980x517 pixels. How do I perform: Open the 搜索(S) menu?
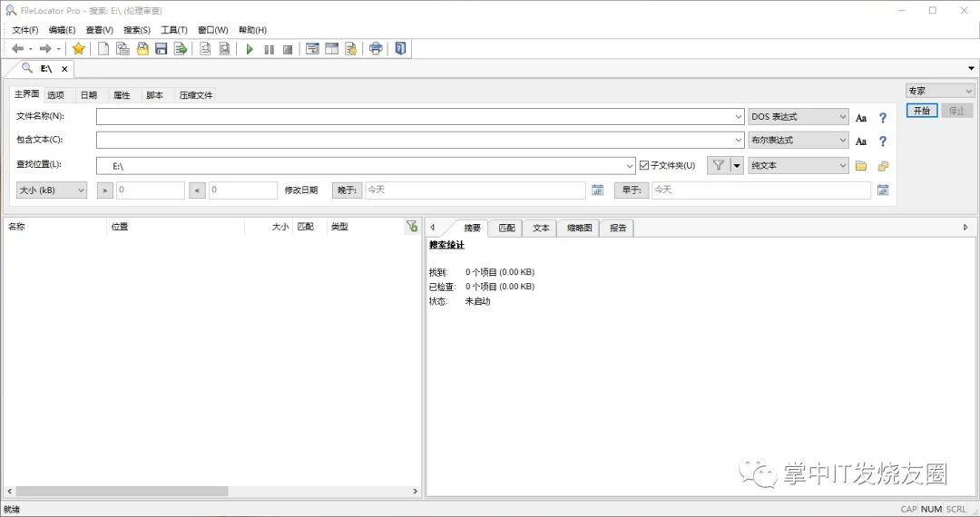coord(137,30)
